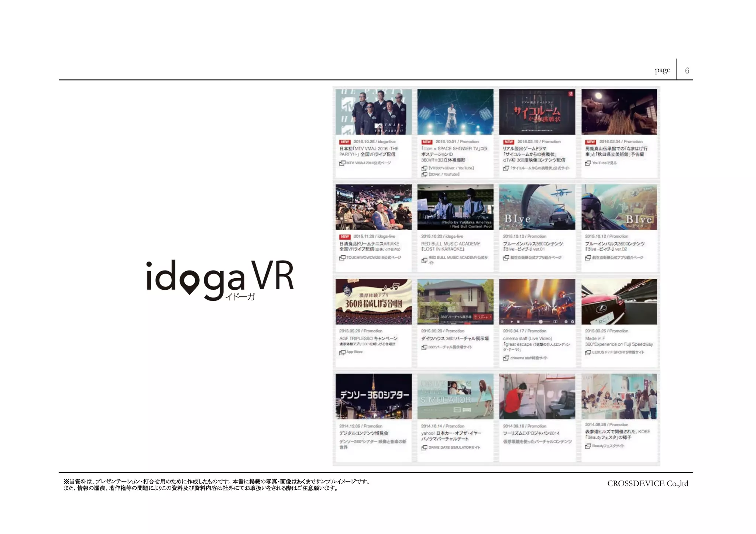The image size is (756, 534).
Task: Click link icon beside Beautyフェスタサイト
Action: [588, 446]
